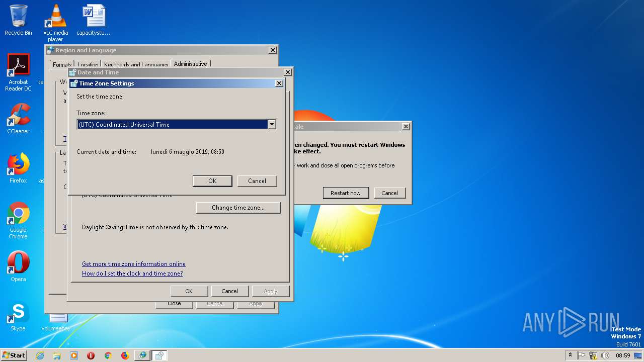Image resolution: width=644 pixels, height=362 pixels.
Task: Close the restart prompt dialog
Action: coord(406,127)
